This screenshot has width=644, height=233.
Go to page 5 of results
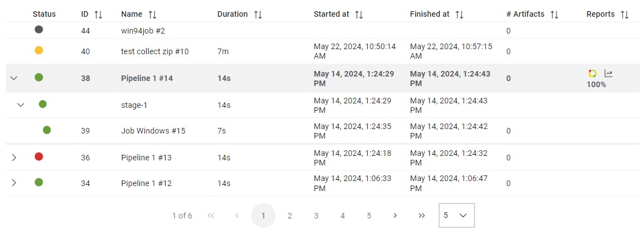369,215
